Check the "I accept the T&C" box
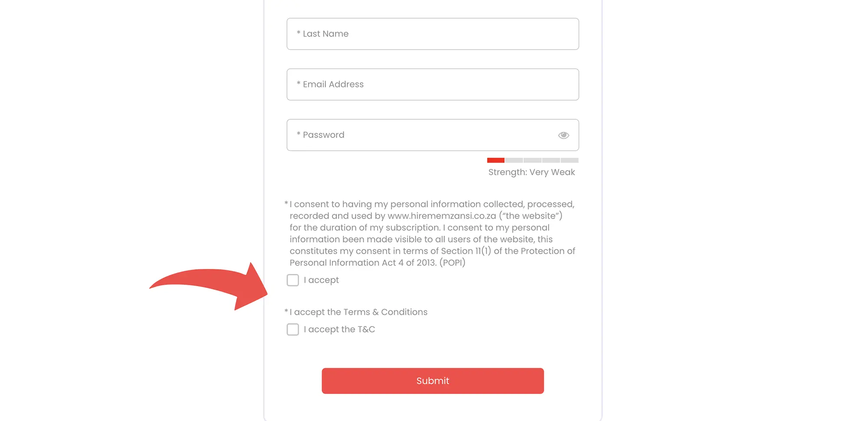 [x=293, y=330]
